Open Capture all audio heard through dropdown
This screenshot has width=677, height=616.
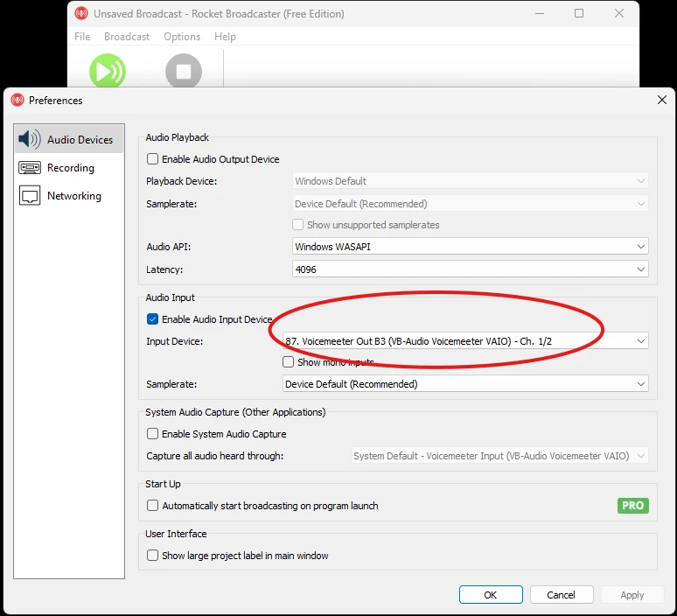point(499,455)
